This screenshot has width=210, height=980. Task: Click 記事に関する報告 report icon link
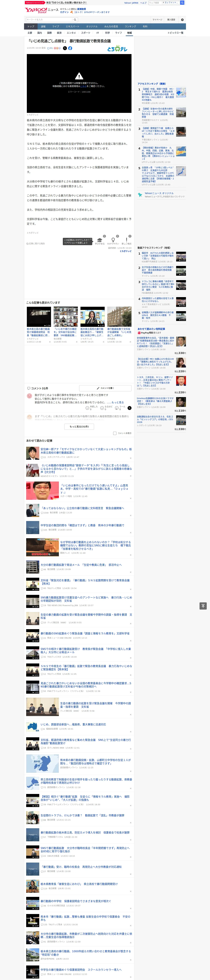[35, 244]
